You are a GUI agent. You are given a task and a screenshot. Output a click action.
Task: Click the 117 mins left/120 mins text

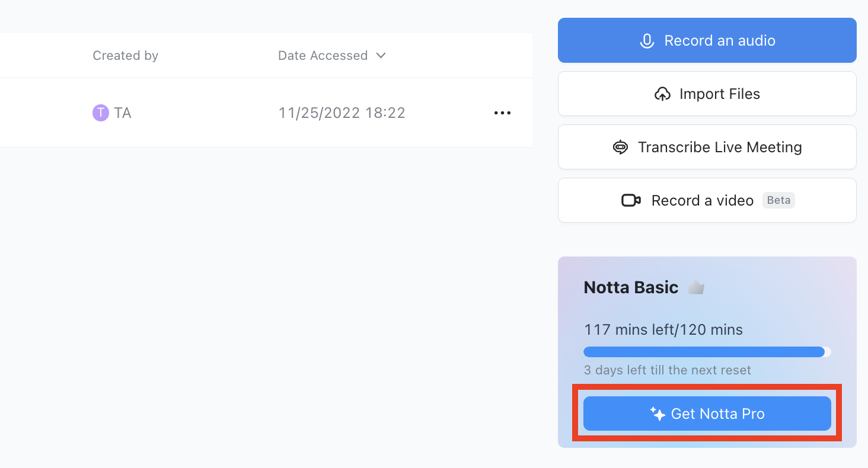tap(663, 329)
